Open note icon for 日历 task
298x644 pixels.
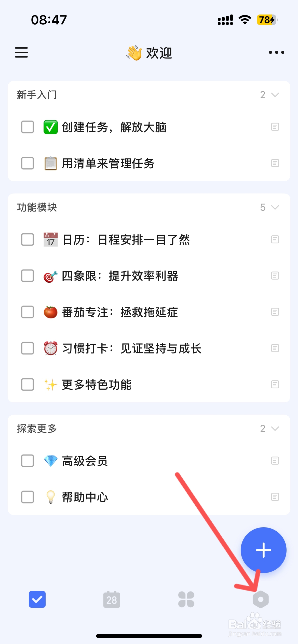tap(275, 239)
